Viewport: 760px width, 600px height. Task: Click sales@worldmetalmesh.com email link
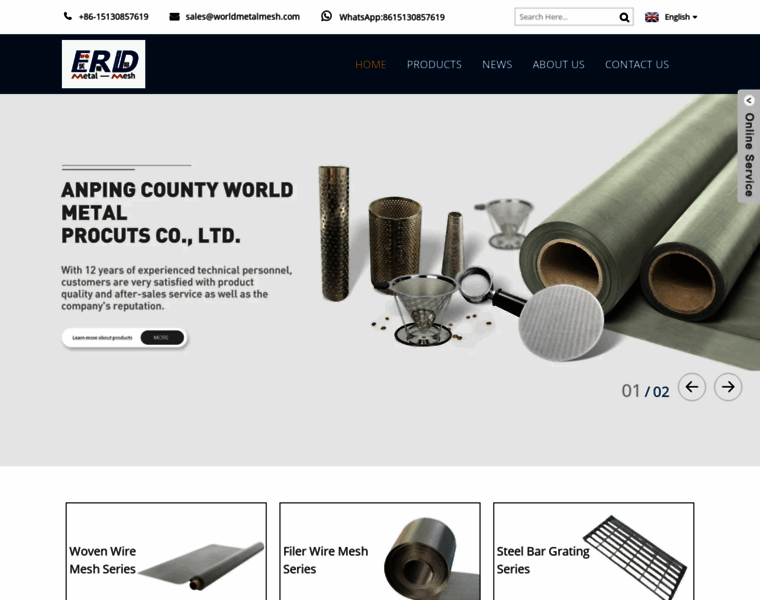242,17
